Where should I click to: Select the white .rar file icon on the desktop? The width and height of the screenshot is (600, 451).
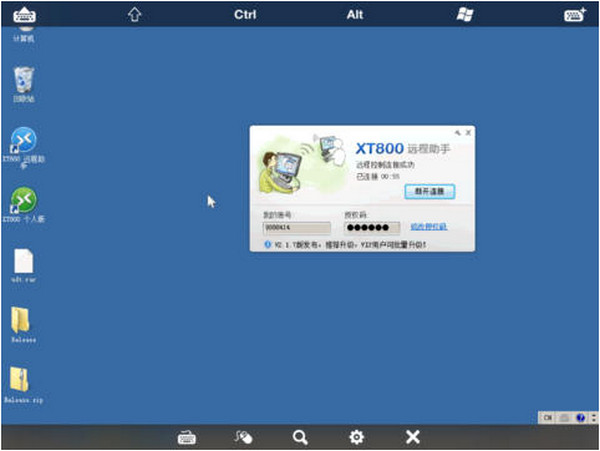(24, 265)
